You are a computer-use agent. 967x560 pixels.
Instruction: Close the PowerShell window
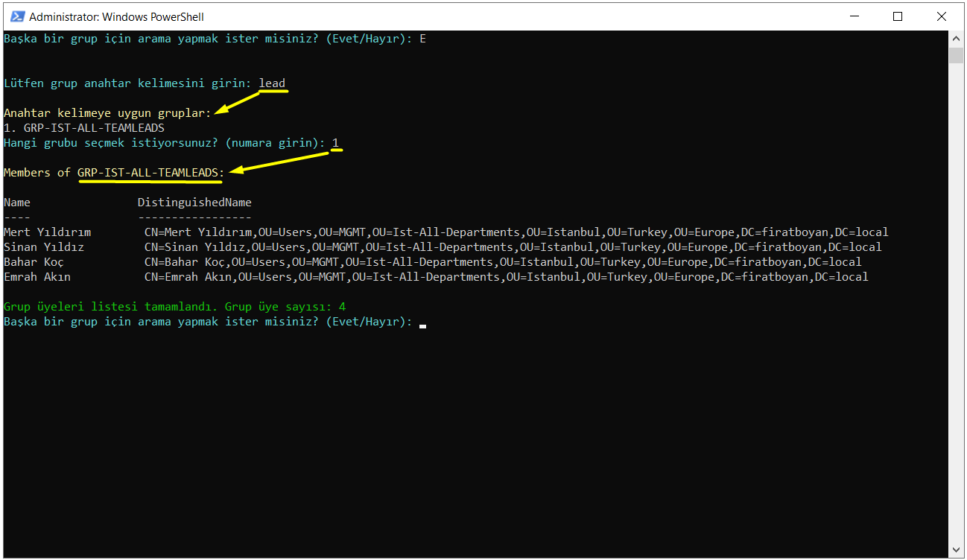point(941,16)
